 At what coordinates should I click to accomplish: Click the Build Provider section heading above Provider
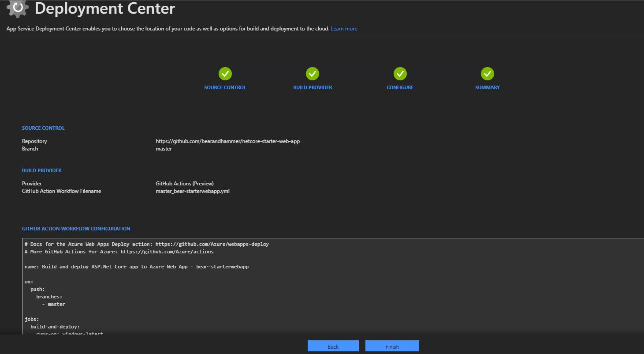coord(42,170)
